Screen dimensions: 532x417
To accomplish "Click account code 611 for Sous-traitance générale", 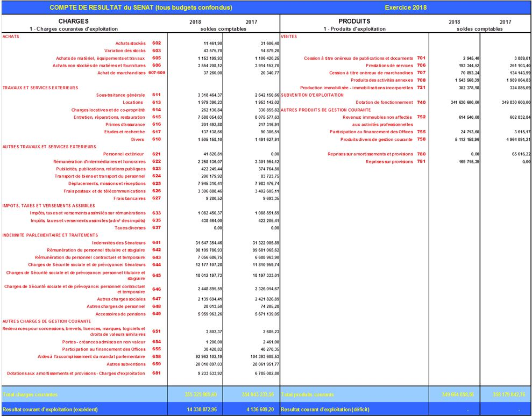I will point(157,95).
